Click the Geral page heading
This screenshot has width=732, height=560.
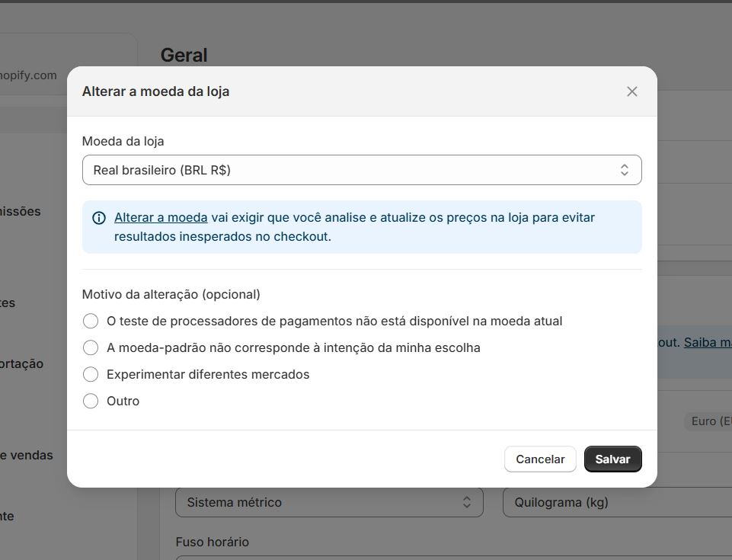point(184,56)
